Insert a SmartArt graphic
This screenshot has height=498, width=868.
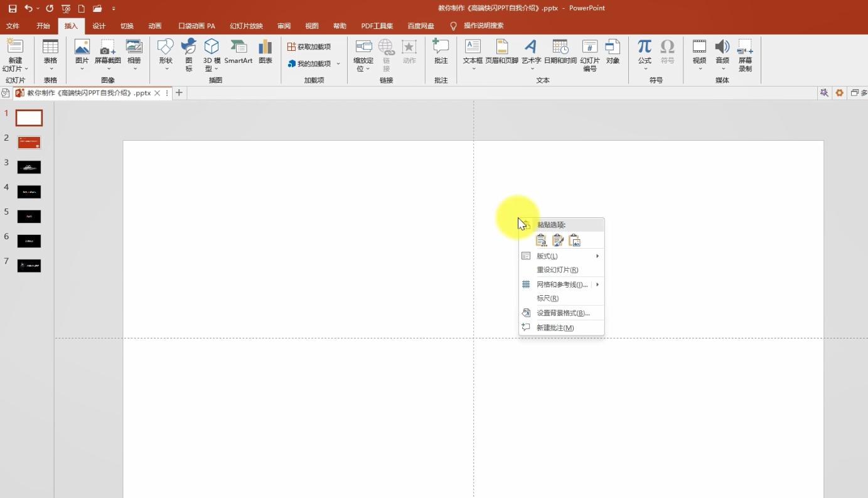click(x=238, y=51)
